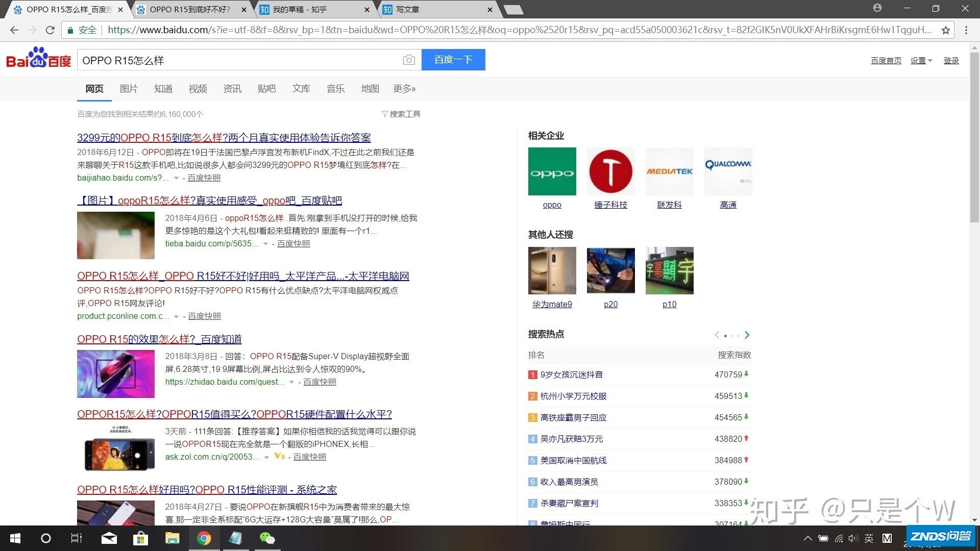Open Task View from the taskbar
Image resolution: width=980 pixels, height=551 pixels.
[76, 538]
